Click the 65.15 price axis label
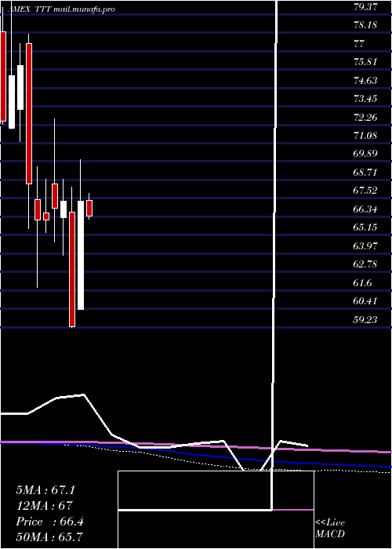The width and height of the screenshot is (392, 549). point(365,227)
